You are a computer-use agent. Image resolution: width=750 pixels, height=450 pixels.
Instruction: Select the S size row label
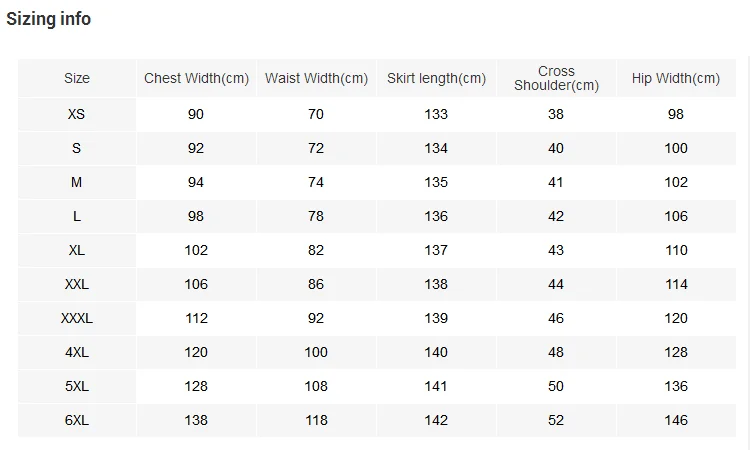pyautogui.click(x=77, y=148)
